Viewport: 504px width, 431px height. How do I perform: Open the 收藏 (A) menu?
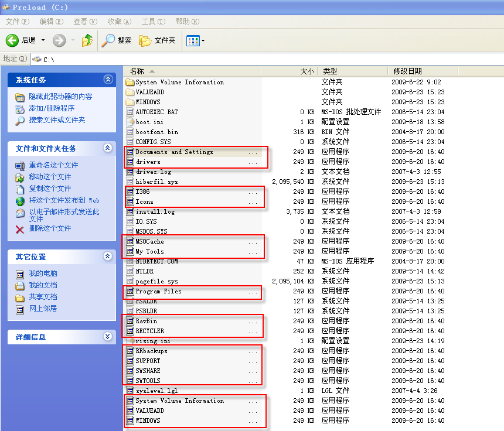pos(119,22)
